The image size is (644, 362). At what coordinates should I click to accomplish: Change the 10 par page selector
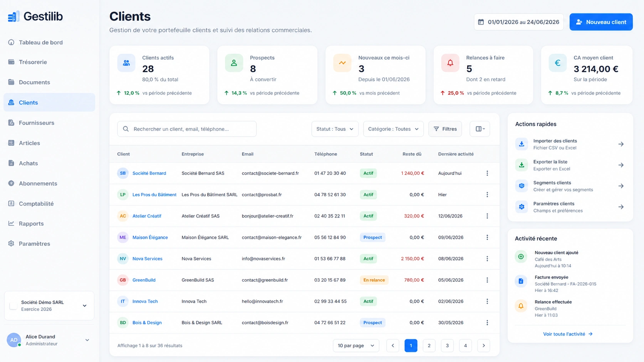coord(356,345)
